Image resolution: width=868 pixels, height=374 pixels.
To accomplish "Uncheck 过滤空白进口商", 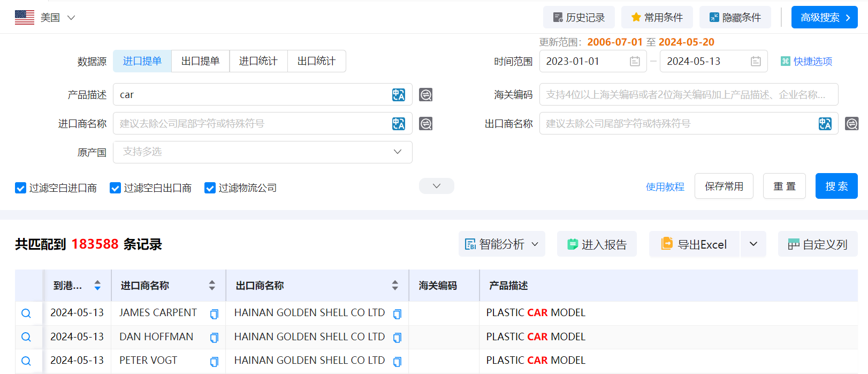I will click(20, 188).
